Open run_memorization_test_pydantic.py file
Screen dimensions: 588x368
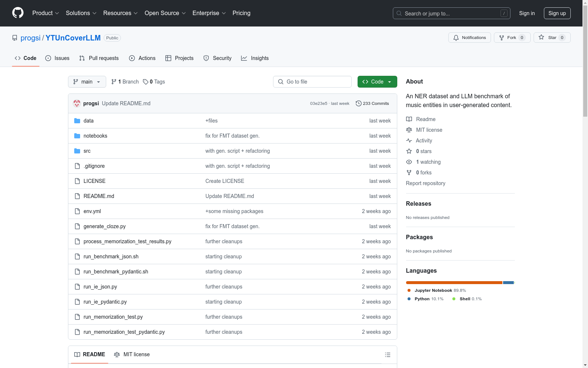click(x=124, y=332)
